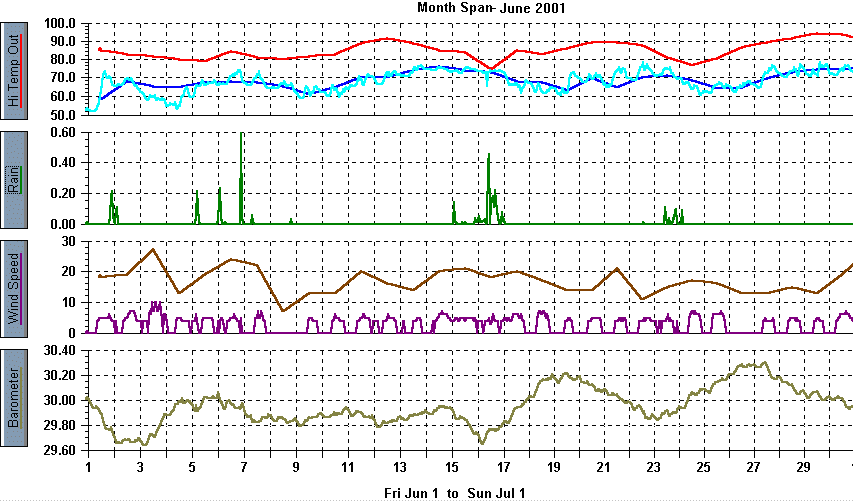Click the rain peak near day 16
The image size is (853, 501).
pyautogui.click(x=488, y=155)
